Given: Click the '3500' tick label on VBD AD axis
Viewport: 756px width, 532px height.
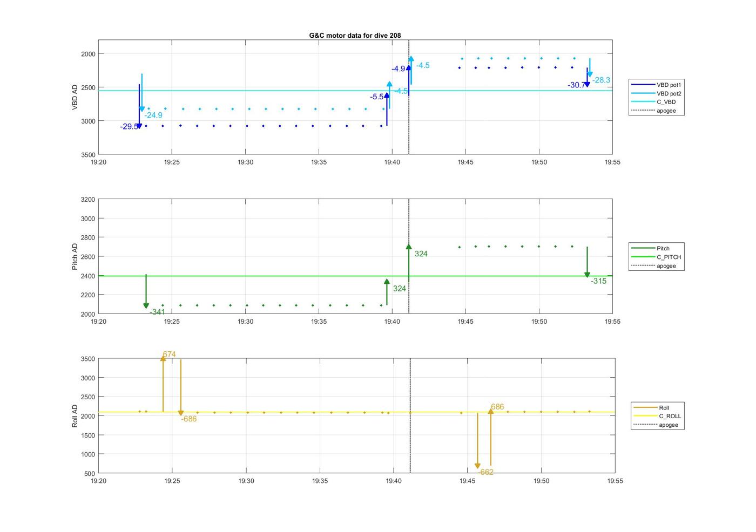Looking at the screenshot, I should click(88, 155).
